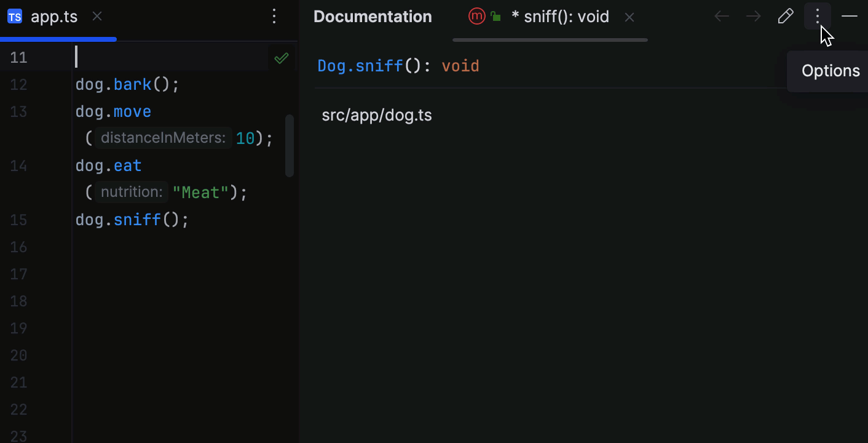Viewport: 868px width, 443px height.
Task: Click the Dog.sniff signature link
Action: pyautogui.click(x=360, y=66)
